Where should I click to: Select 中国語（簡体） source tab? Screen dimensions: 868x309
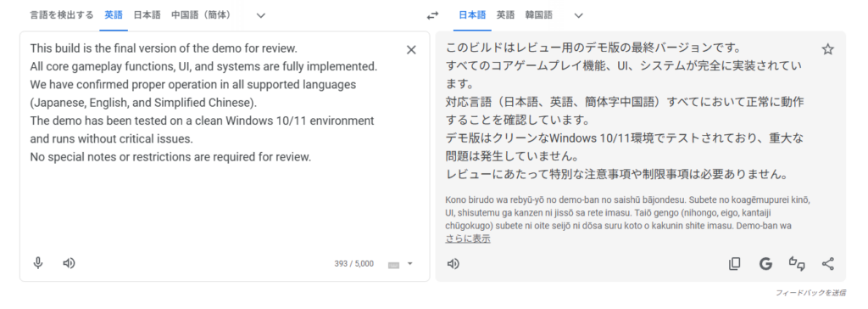(201, 15)
